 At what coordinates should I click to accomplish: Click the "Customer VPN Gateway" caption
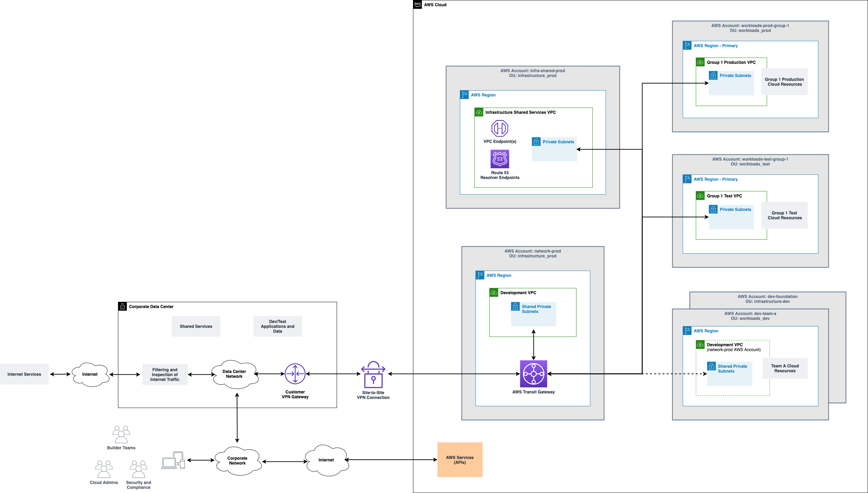click(295, 394)
